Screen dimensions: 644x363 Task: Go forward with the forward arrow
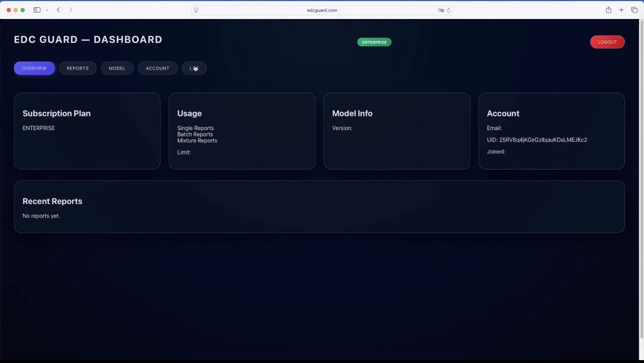point(71,10)
